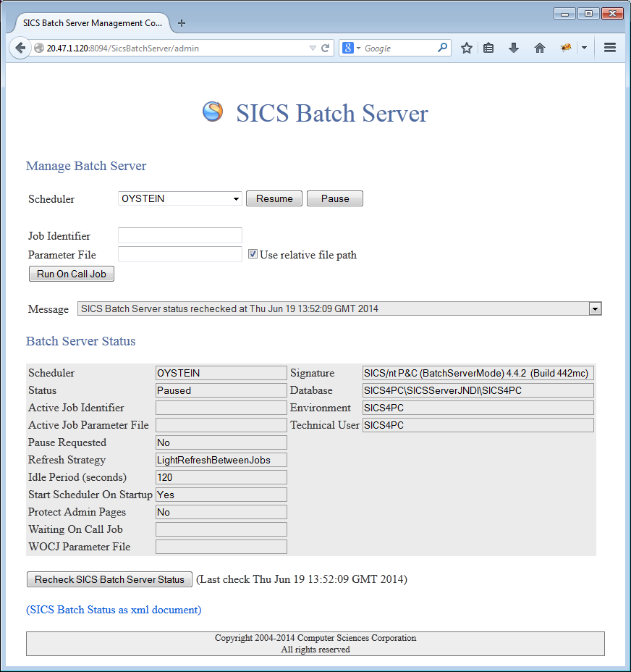Toggle the Use relative file path checkbox
631x672 pixels.
coord(253,254)
